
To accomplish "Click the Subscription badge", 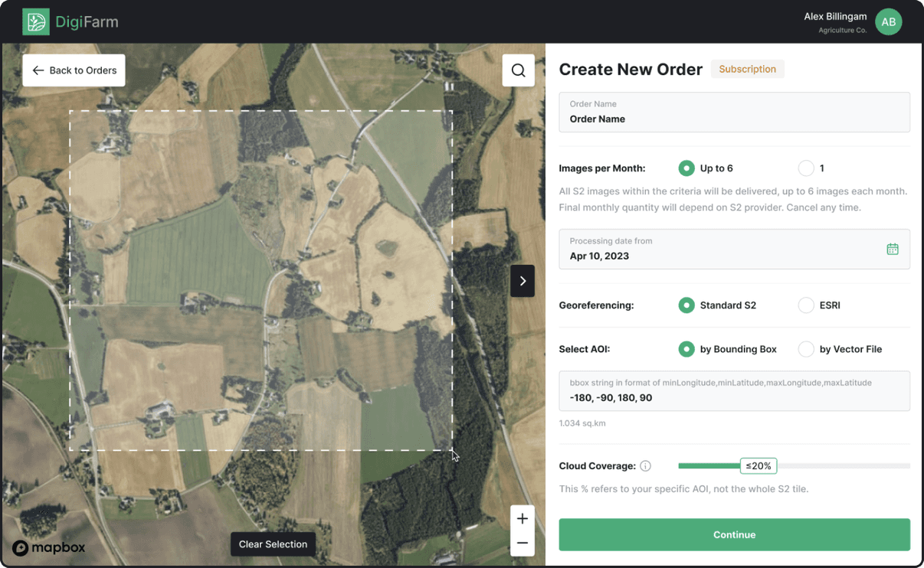I will point(747,69).
